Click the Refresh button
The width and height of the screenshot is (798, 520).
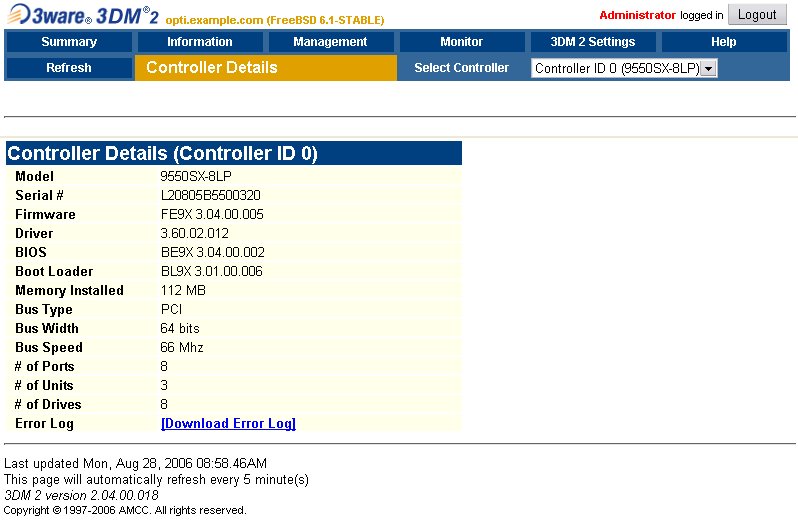coord(69,68)
